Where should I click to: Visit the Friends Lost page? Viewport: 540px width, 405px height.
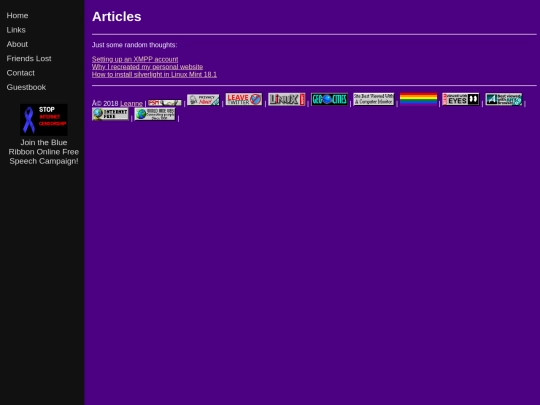click(x=29, y=59)
